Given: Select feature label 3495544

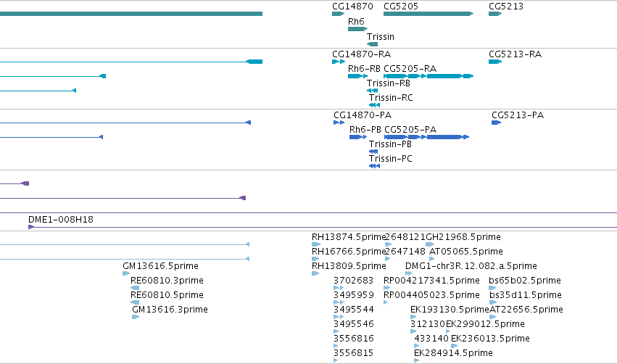Looking at the screenshot, I should tap(353, 310).
